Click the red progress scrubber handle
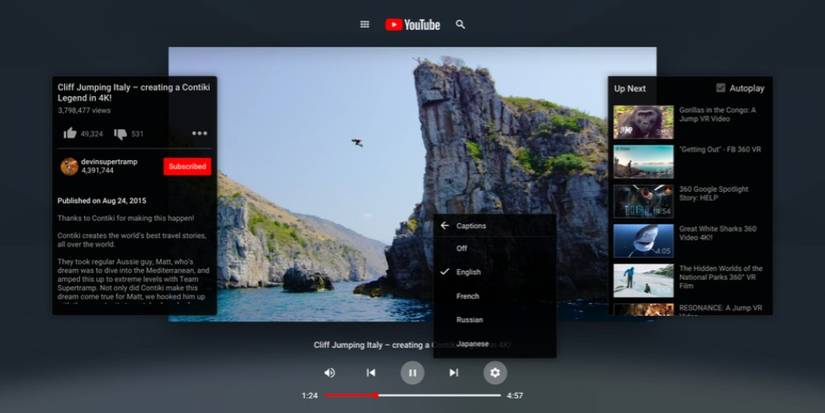825x413 pixels. [376, 395]
